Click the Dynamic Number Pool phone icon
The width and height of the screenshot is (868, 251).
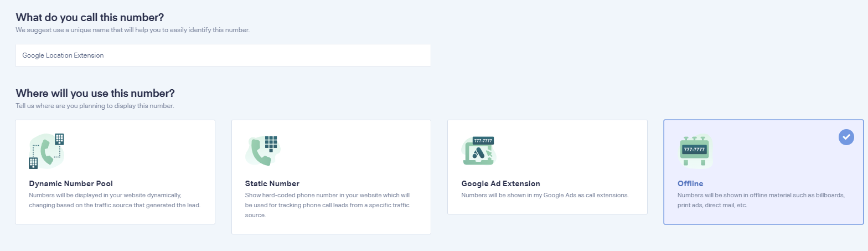(x=47, y=151)
